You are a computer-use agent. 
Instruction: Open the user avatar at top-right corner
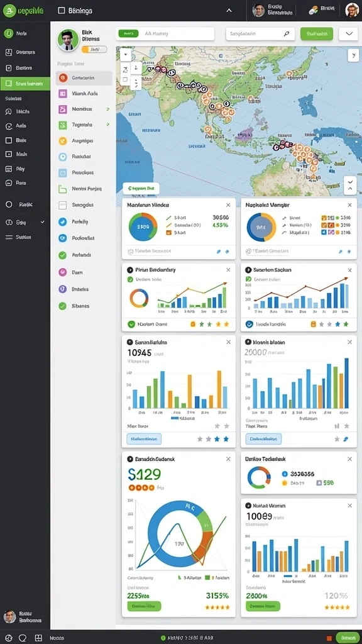(x=352, y=10)
